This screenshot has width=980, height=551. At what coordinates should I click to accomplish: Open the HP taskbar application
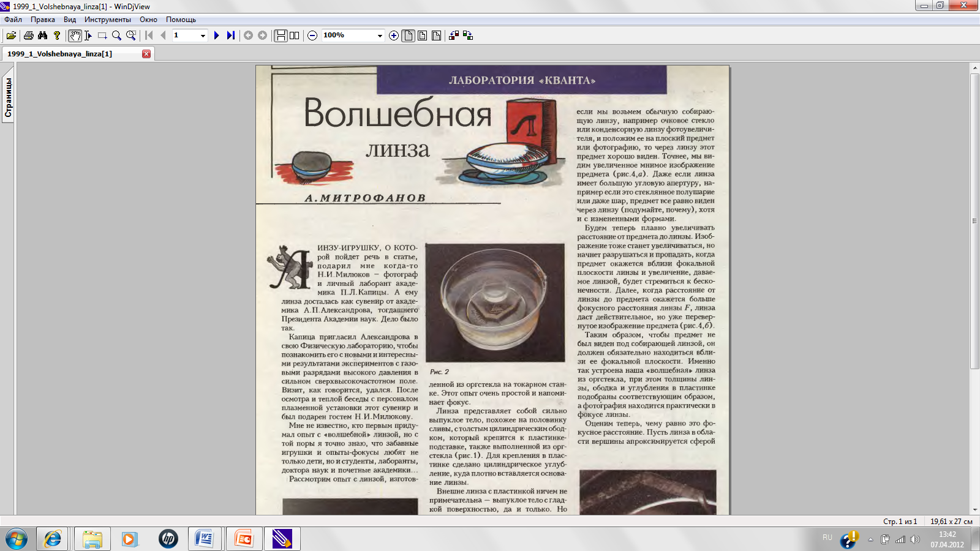168,539
